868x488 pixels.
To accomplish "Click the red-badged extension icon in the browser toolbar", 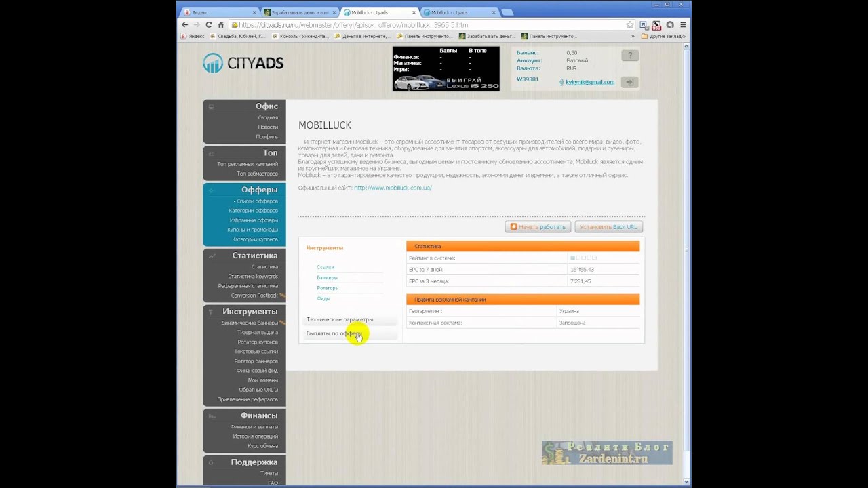I will (656, 24).
